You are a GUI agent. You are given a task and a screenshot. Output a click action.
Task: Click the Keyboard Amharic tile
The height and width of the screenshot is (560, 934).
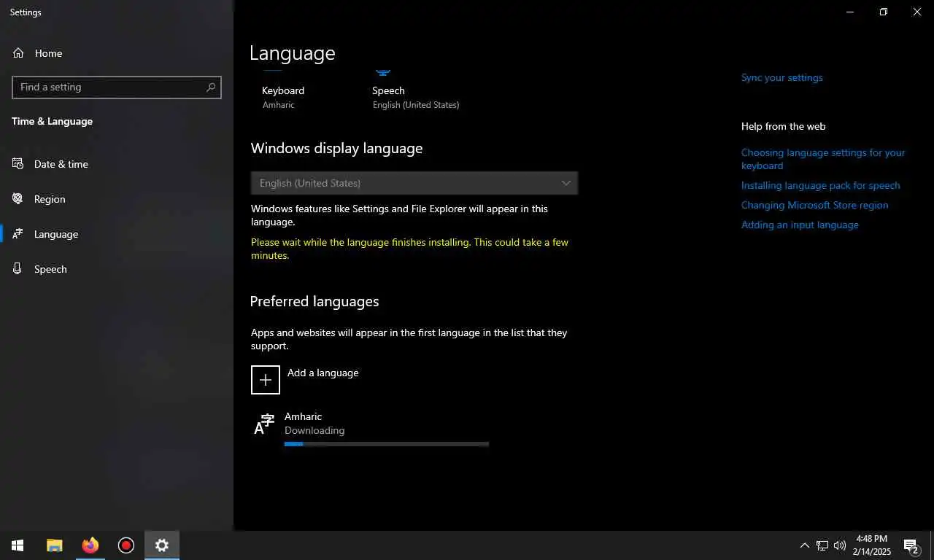tap(283, 91)
